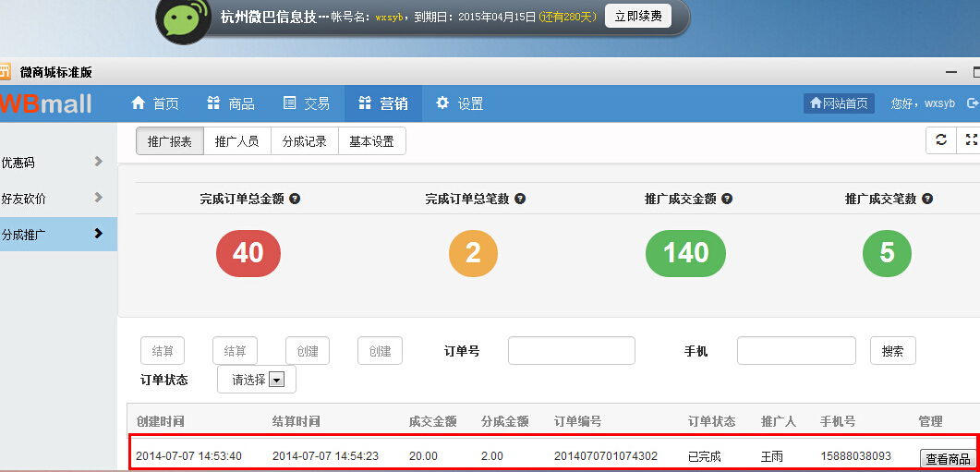Click help icon beside 推广成交金额
The image size is (980, 472).
pos(727,199)
